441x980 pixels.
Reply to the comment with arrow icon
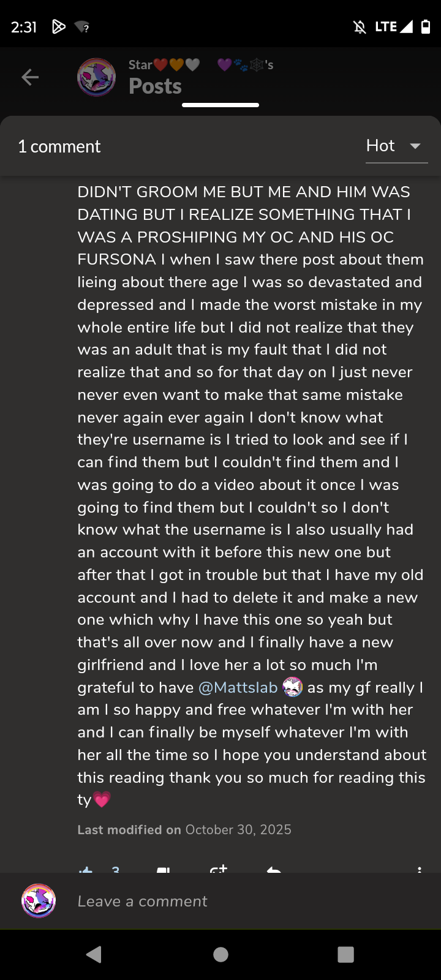(274, 870)
